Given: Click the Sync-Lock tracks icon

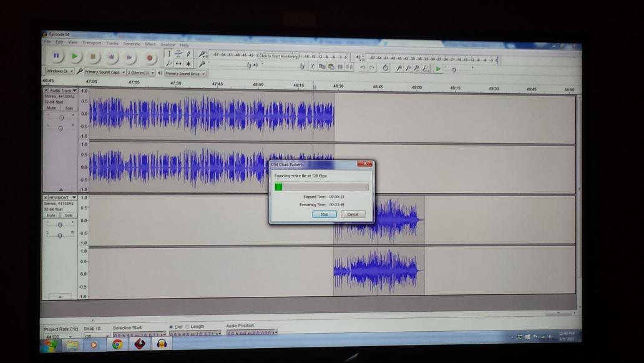Looking at the screenshot, I should (x=385, y=68).
